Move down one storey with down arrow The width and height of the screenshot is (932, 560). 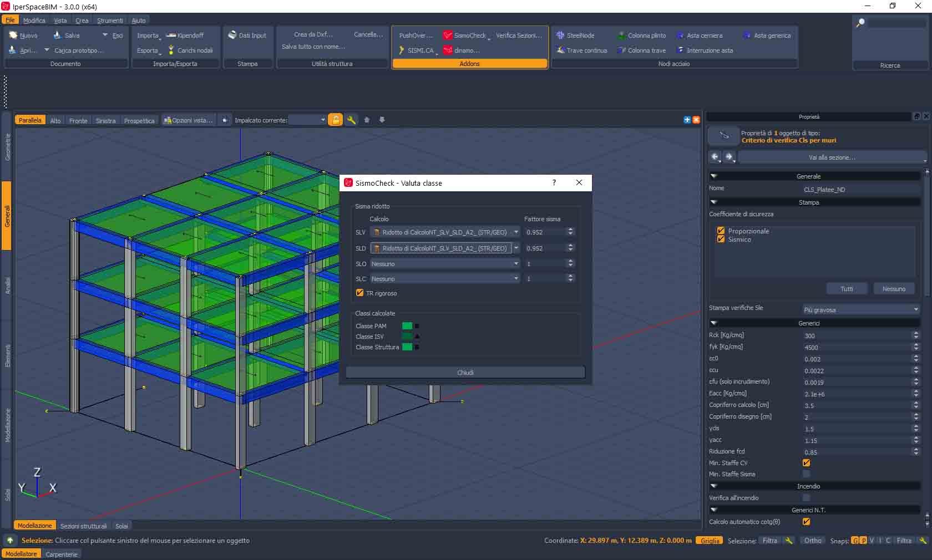tap(382, 120)
